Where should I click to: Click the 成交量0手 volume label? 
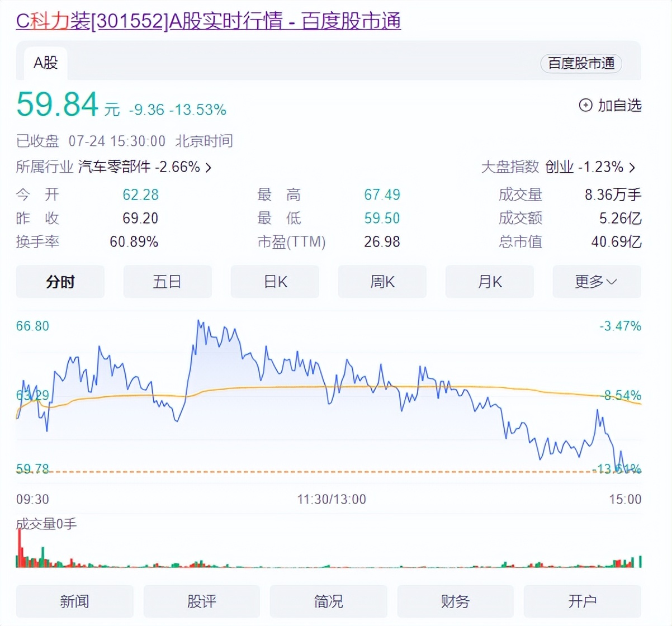(46, 524)
